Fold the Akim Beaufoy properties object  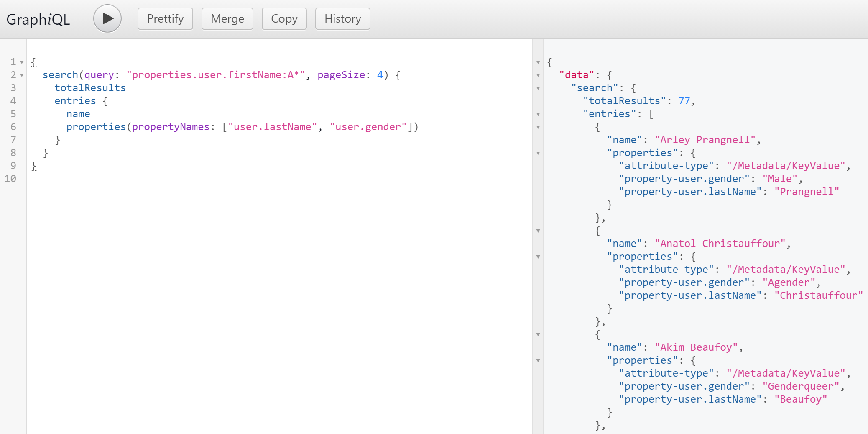[x=538, y=361]
